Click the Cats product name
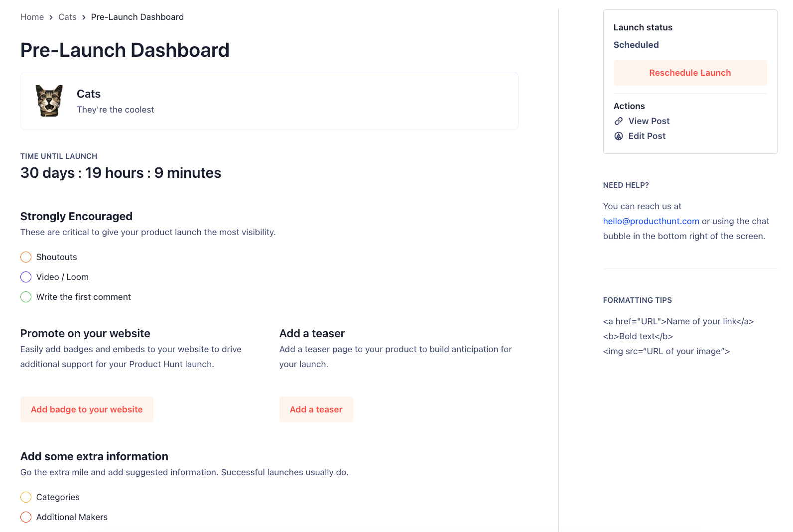Viewport: 793px width, 532px height. (x=89, y=94)
